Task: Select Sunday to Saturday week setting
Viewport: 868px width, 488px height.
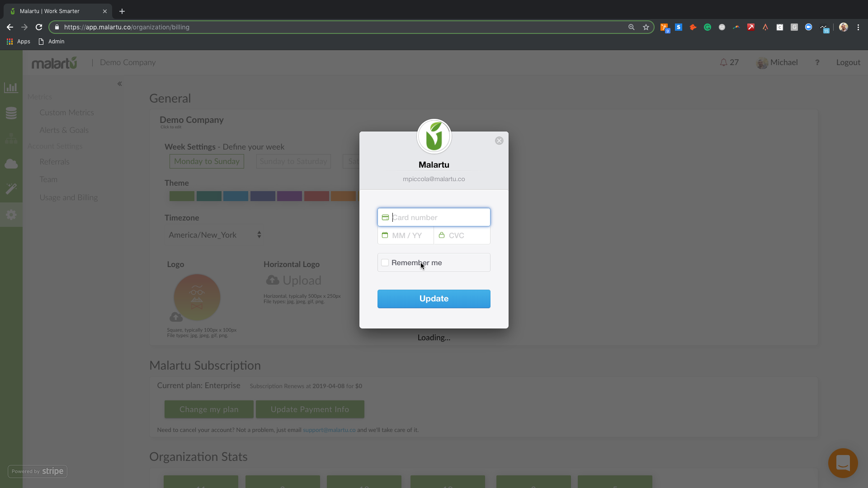Action: pyautogui.click(x=293, y=161)
